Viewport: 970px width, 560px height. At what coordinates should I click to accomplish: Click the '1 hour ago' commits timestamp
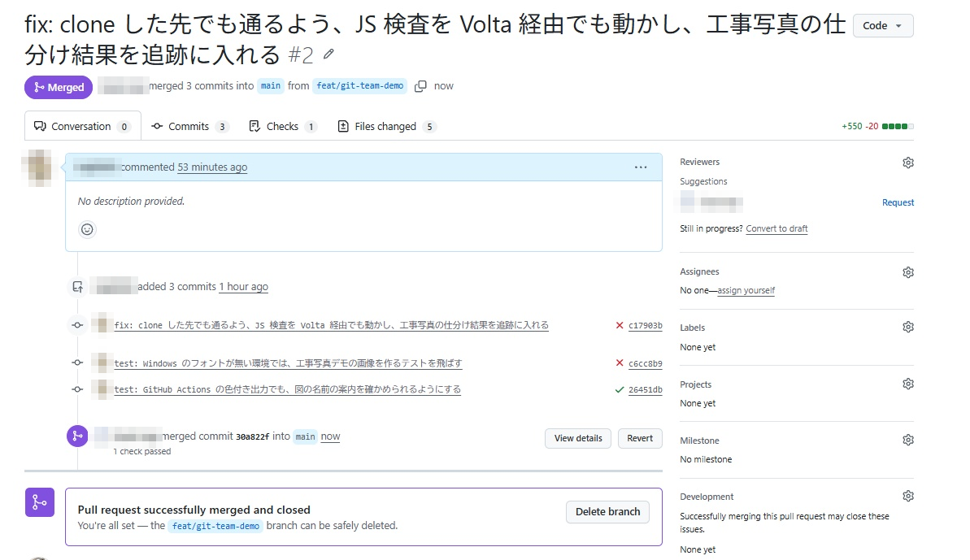pyautogui.click(x=244, y=287)
